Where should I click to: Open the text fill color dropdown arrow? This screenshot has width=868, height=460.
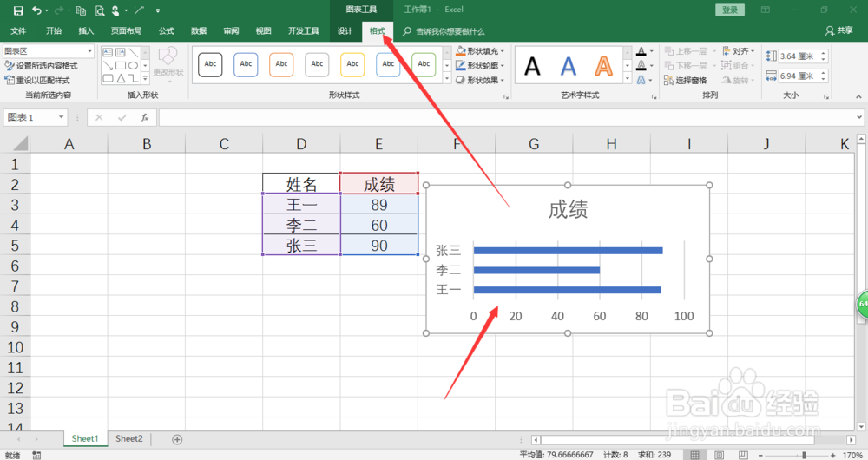[652, 51]
